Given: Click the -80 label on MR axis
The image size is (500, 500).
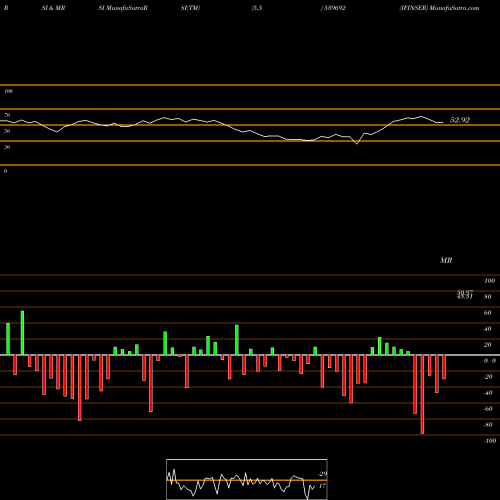Looking at the screenshot, I should point(488,425).
